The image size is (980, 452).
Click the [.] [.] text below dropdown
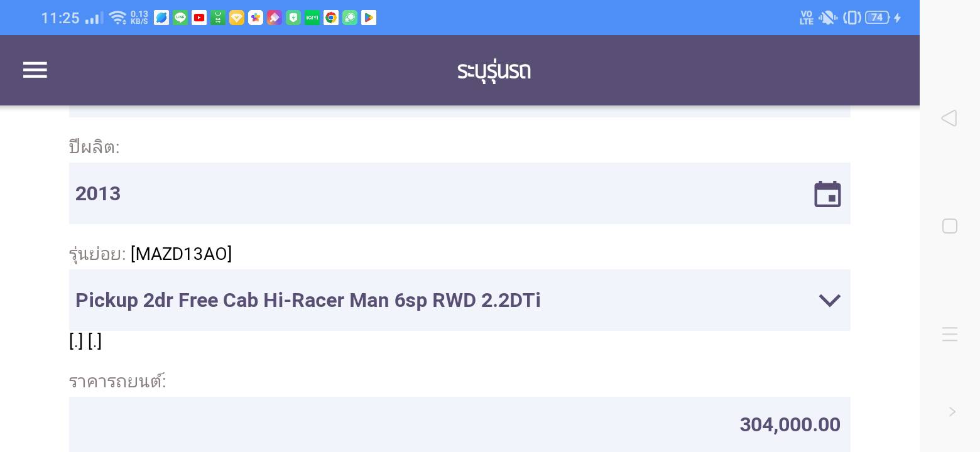tap(85, 342)
